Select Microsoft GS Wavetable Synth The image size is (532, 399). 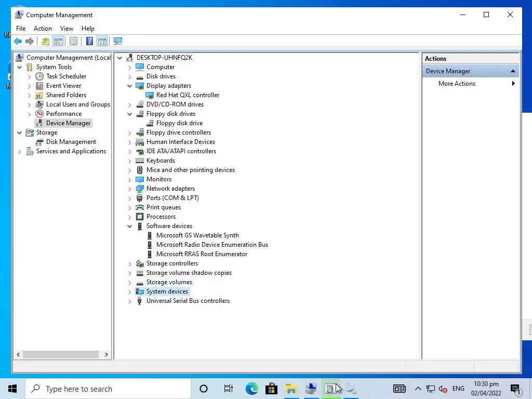pos(197,235)
